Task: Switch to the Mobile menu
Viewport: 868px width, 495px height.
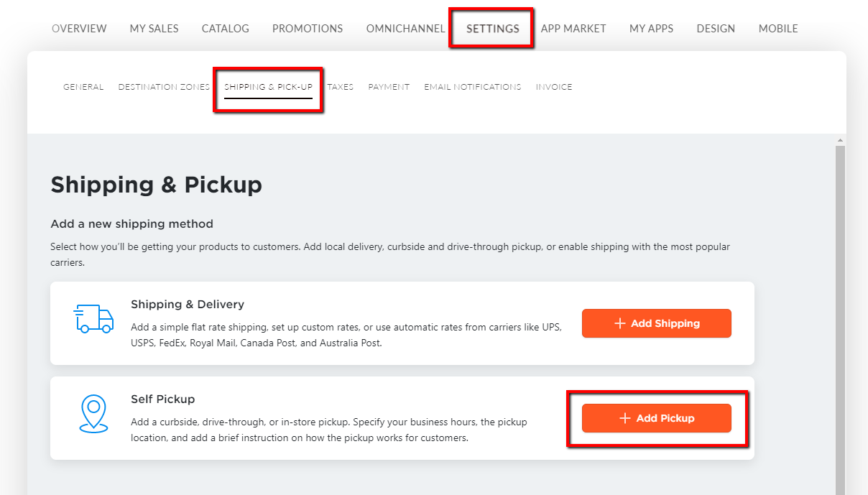Action: point(778,29)
